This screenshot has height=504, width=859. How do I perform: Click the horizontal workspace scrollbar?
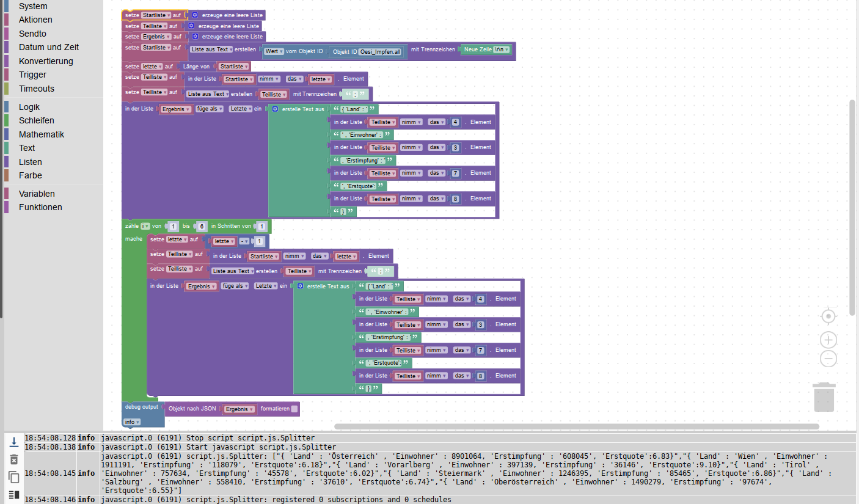point(577,426)
